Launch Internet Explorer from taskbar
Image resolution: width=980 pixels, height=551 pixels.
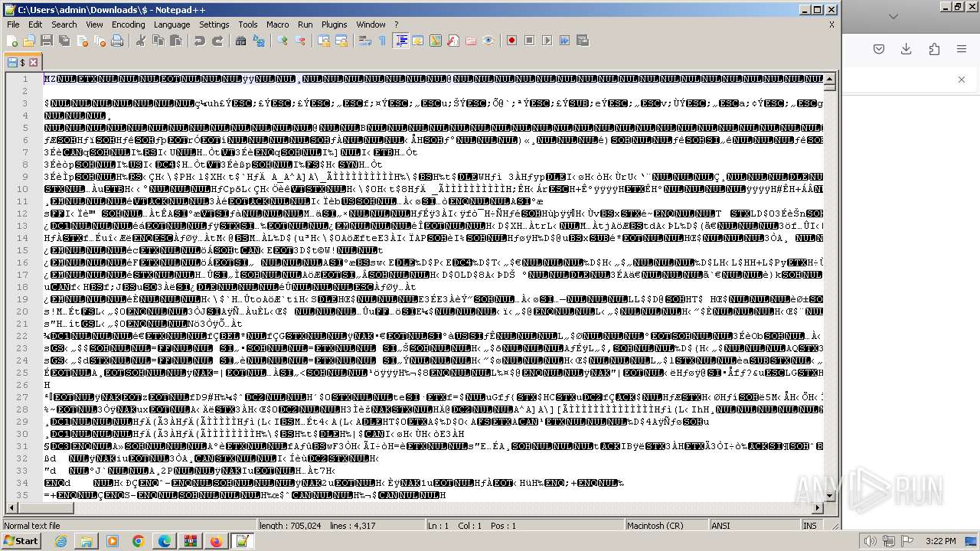point(60,541)
